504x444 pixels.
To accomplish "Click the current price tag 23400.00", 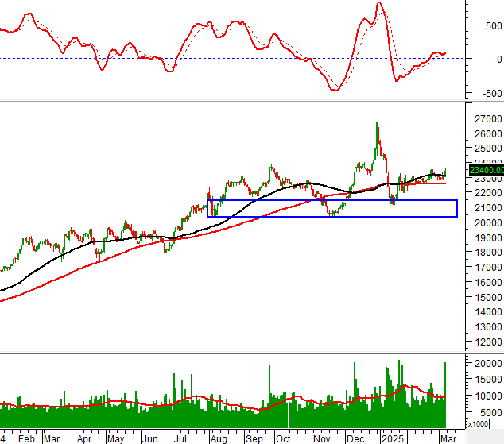I will [x=487, y=170].
